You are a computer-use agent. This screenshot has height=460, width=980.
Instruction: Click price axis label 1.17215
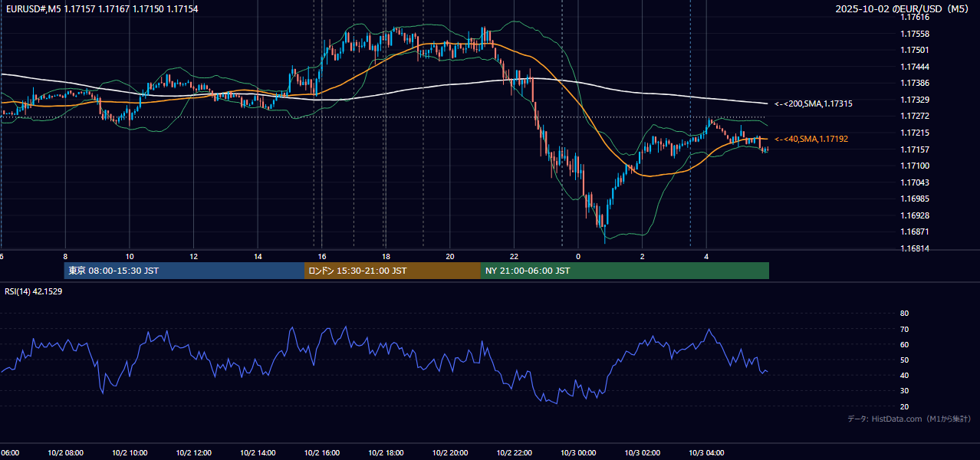[915, 133]
